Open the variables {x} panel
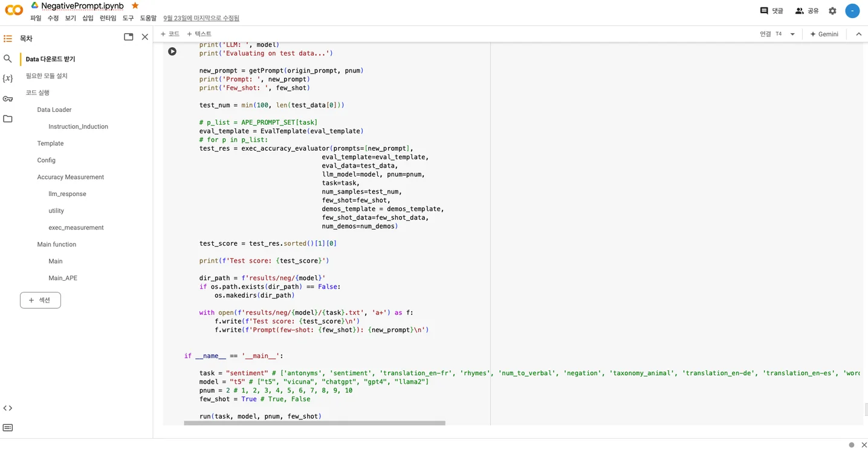Screen dimensions: 868x449 point(8,79)
